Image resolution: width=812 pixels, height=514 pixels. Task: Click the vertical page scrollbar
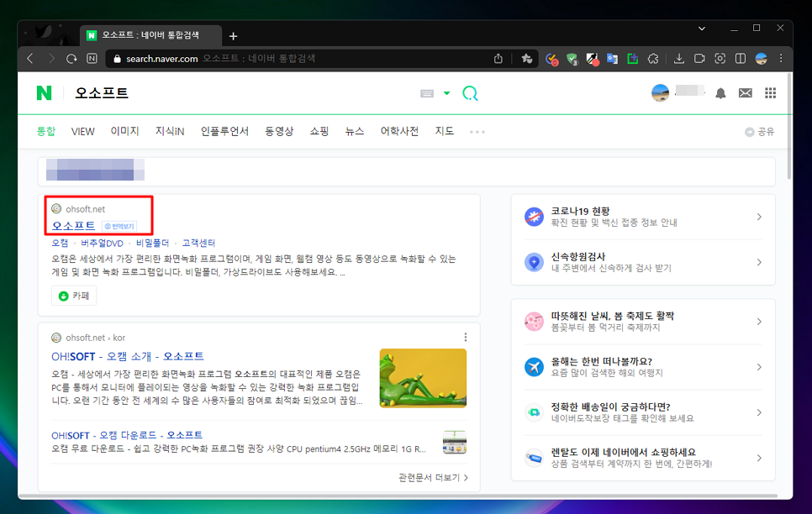point(789,127)
